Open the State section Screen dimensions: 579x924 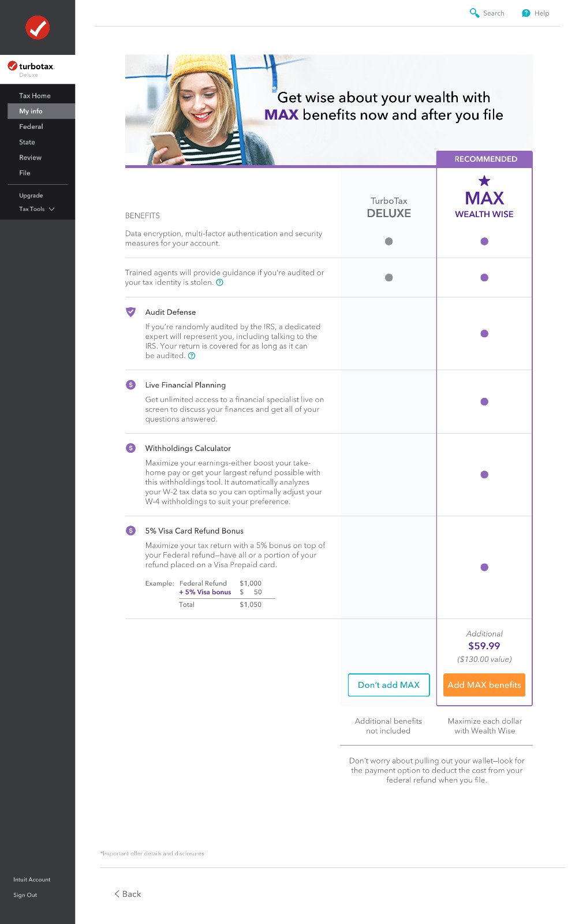(x=27, y=142)
